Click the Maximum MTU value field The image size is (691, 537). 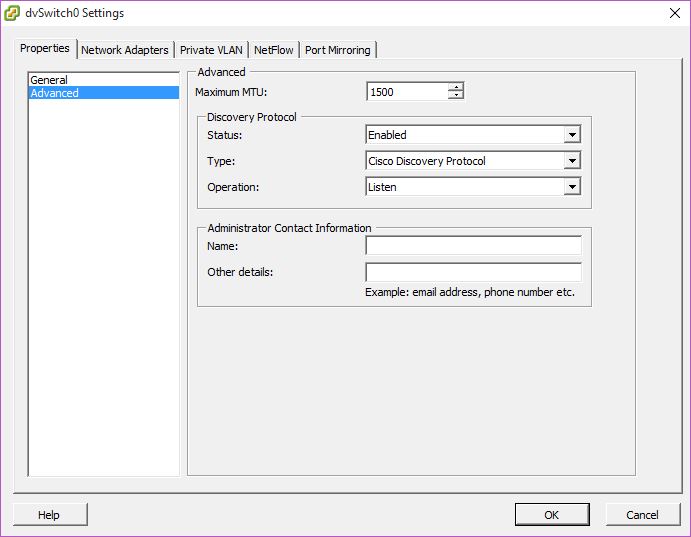point(406,92)
